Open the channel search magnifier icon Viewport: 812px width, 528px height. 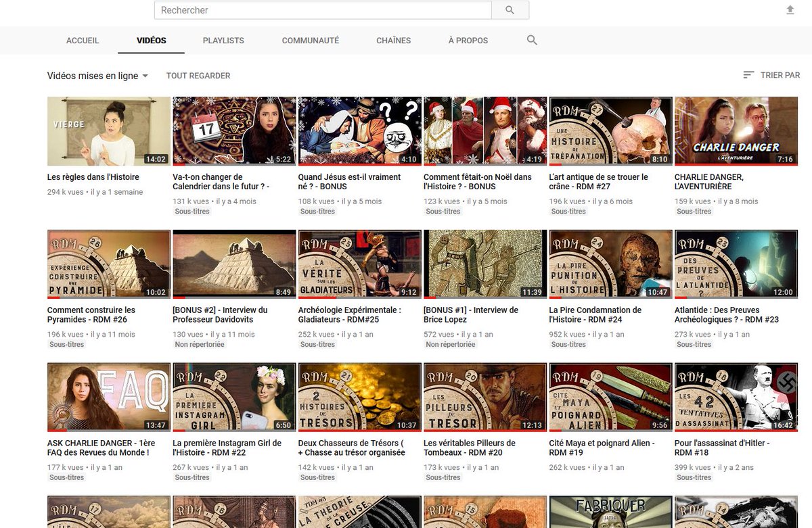[x=532, y=41]
